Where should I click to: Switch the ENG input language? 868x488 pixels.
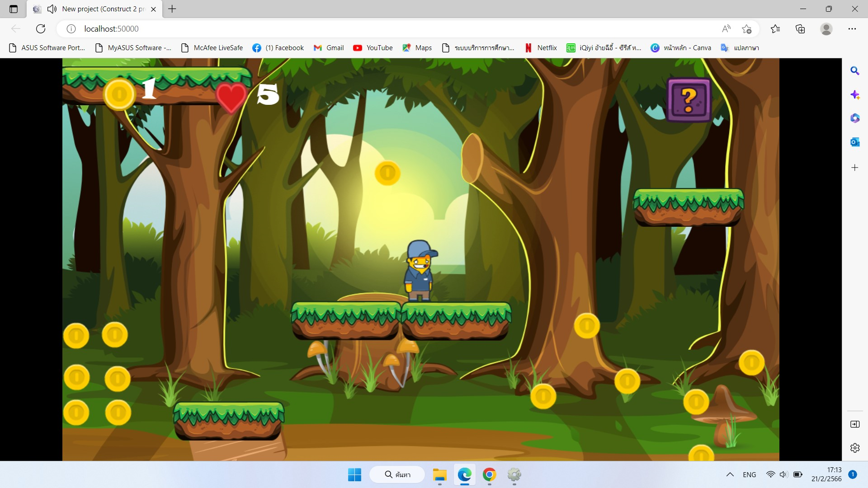pyautogui.click(x=749, y=475)
